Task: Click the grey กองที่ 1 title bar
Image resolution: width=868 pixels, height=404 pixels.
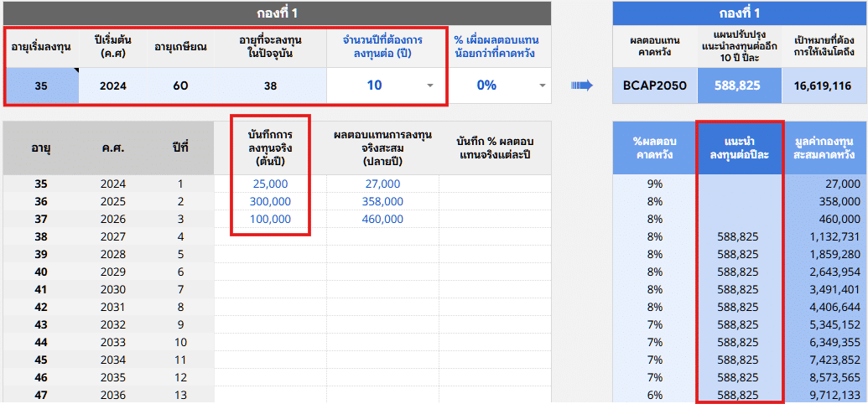Action: tap(278, 13)
